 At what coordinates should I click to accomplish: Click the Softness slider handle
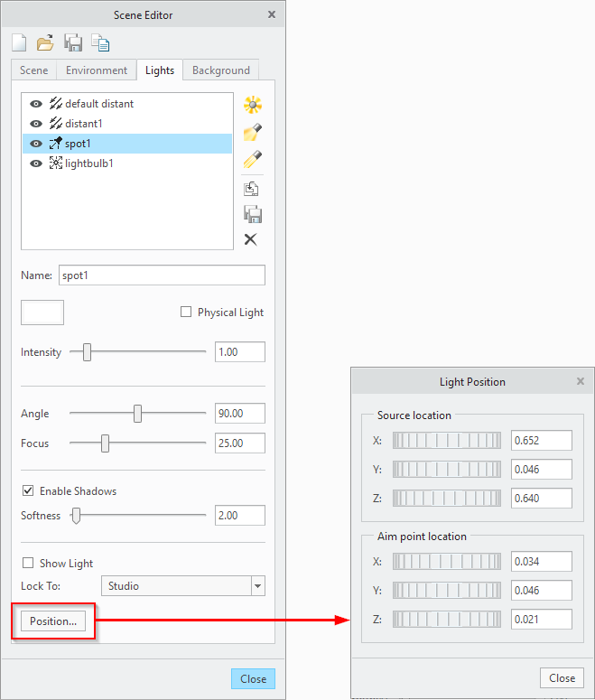(77, 515)
